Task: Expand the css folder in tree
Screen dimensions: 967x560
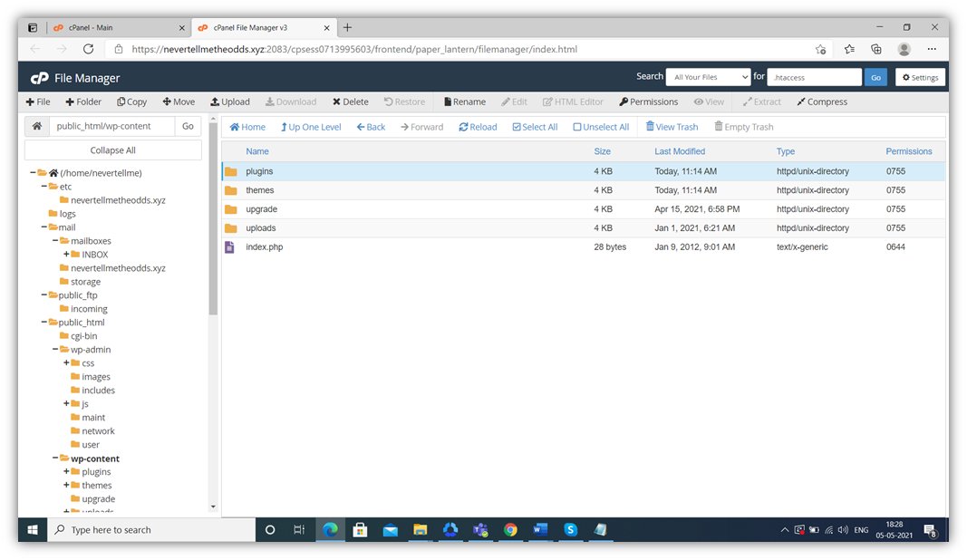Action: pos(66,362)
